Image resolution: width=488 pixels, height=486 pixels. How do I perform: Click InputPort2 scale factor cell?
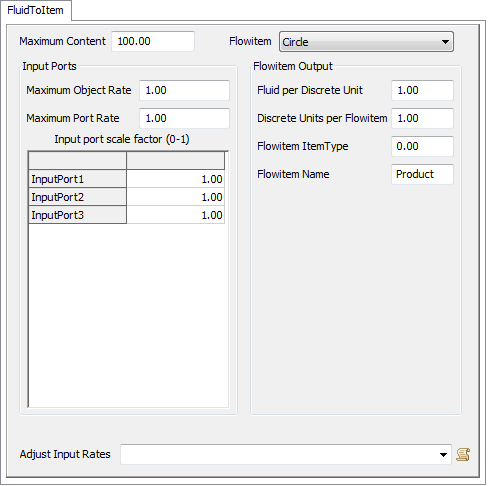175,197
